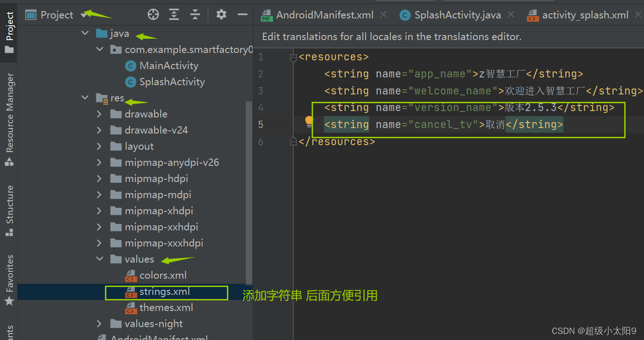Click the Structure icon on left strip
Viewport: 644px width, 340px height.
click(9, 232)
